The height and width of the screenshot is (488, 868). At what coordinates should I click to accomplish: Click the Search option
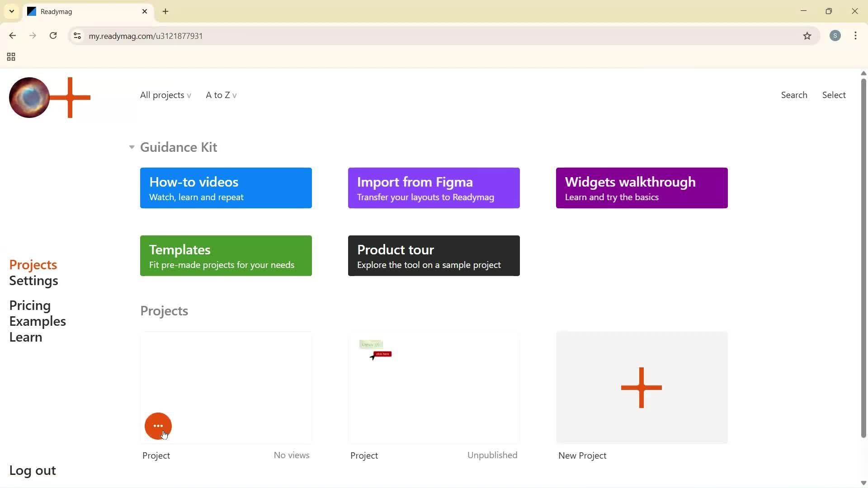[794, 95]
